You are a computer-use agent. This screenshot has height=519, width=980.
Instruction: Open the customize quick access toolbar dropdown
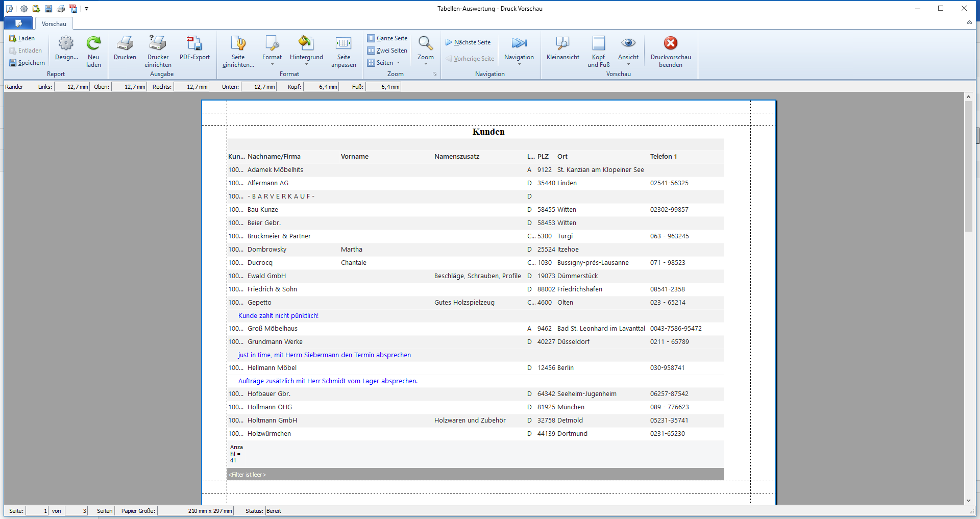coord(86,9)
